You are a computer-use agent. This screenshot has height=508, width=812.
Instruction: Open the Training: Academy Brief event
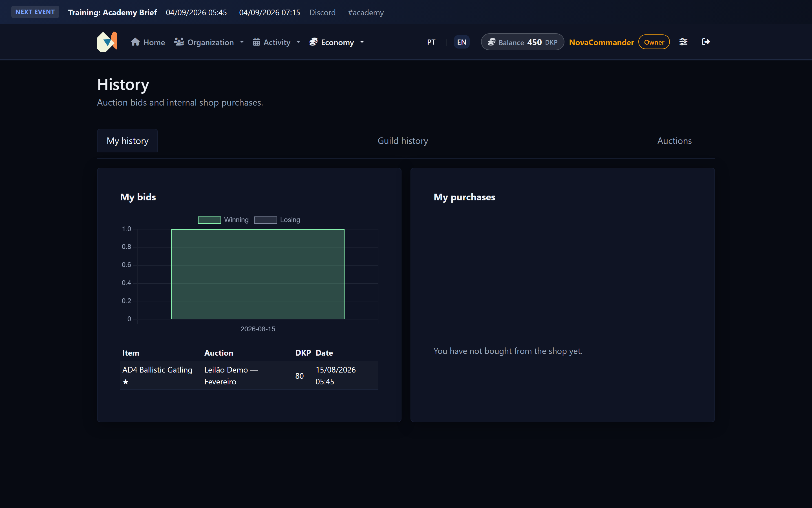(x=112, y=12)
